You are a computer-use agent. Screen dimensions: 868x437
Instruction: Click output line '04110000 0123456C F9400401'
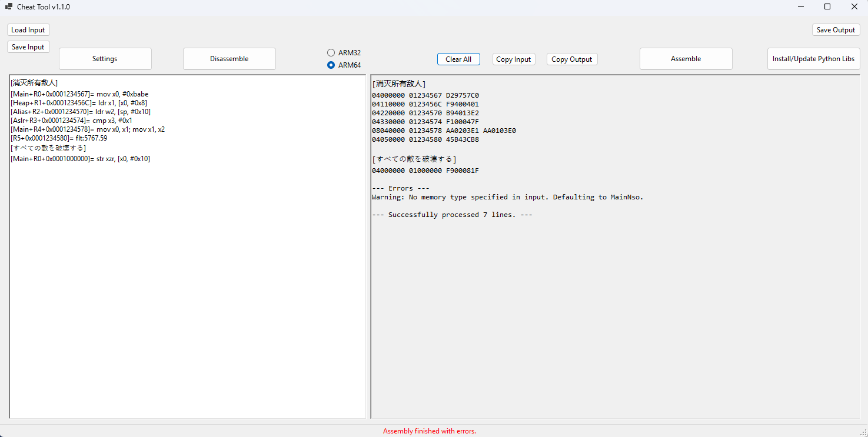tap(425, 104)
